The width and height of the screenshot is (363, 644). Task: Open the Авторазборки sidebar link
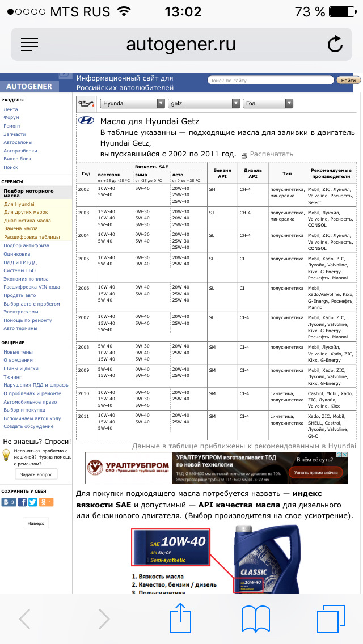pyautogui.click(x=20, y=151)
